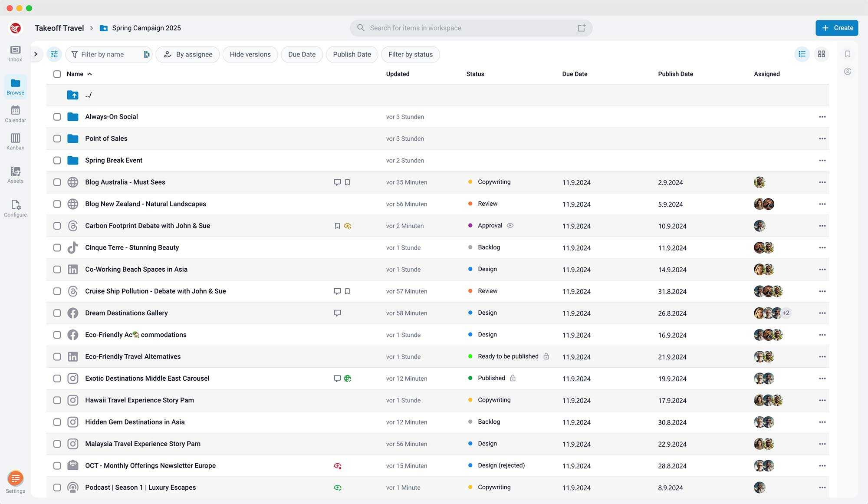The height and width of the screenshot is (504, 868).
Task: Open the Inbox panel in the sidebar
Action: [x=15, y=52]
